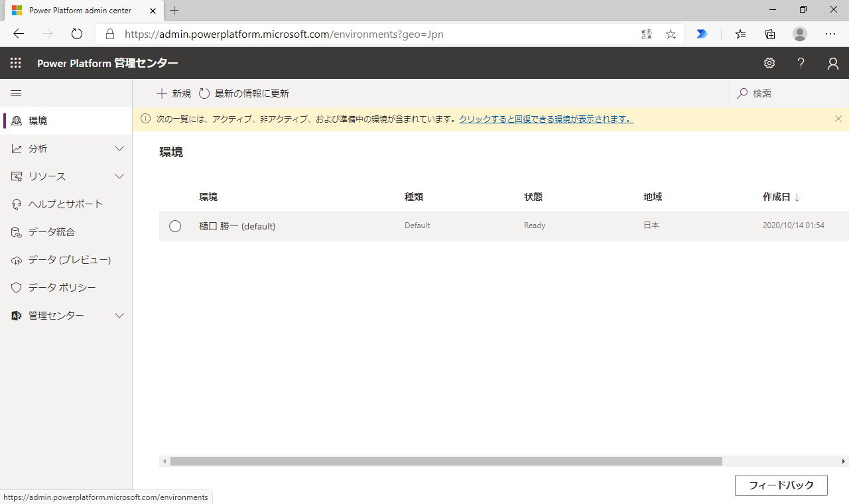849x504 pixels.
Task: Click the ヘルプとサポート headset icon
Action: pyautogui.click(x=17, y=204)
